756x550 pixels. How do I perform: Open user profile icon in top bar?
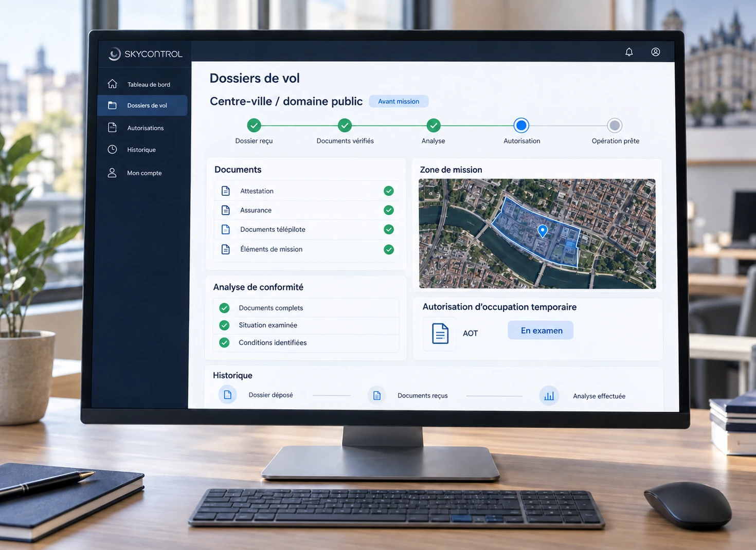pyautogui.click(x=656, y=52)
